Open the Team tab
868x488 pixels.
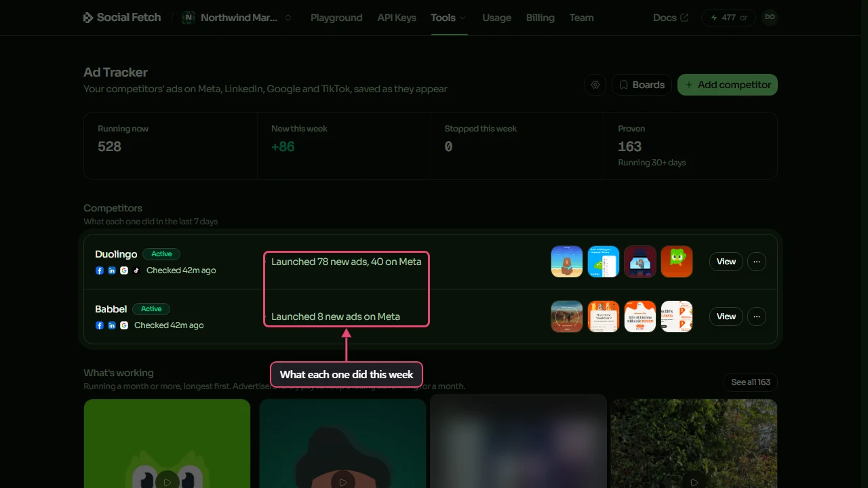pyautogui.click(x=582, y=18)
